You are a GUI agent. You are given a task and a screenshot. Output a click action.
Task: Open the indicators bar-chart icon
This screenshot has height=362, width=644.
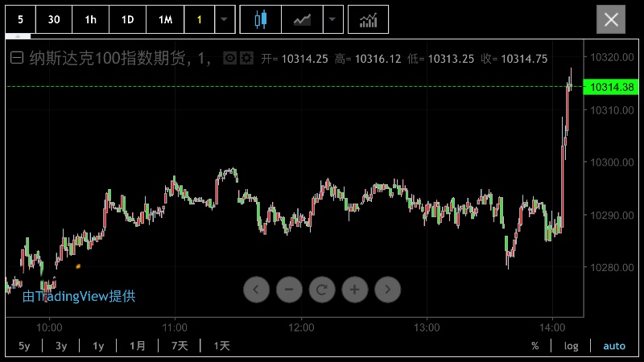(x=368, y=19)
